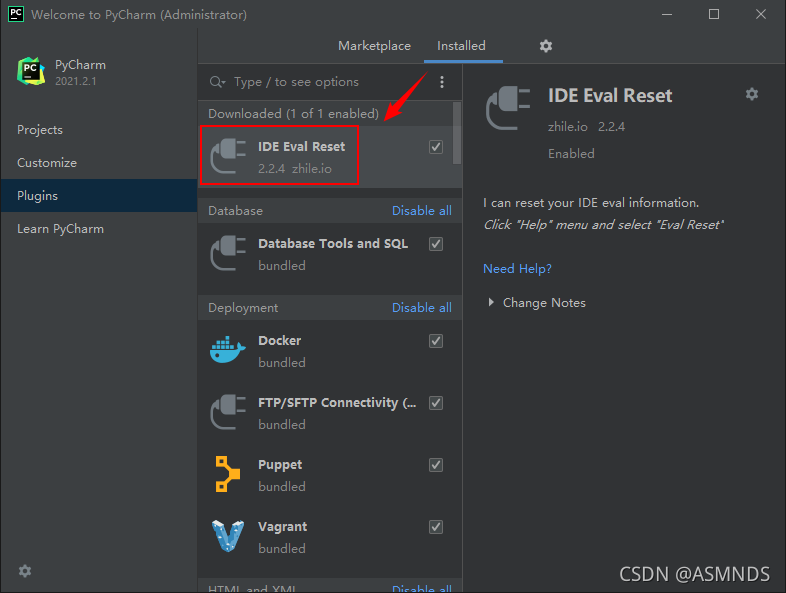The image size is (786, 593).
Task: Maximize the Welcome to PyCharm window
Action: pos(714,14)
